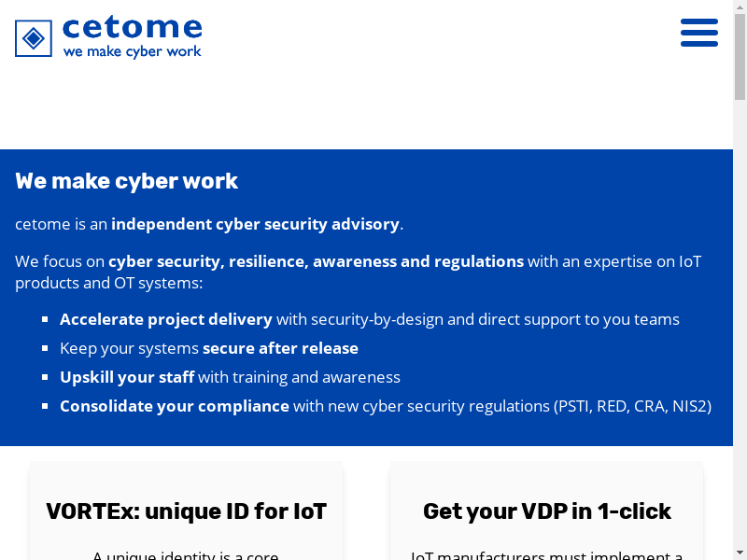Select the "Upskill your staff" bullet item

tap(127, 377)
